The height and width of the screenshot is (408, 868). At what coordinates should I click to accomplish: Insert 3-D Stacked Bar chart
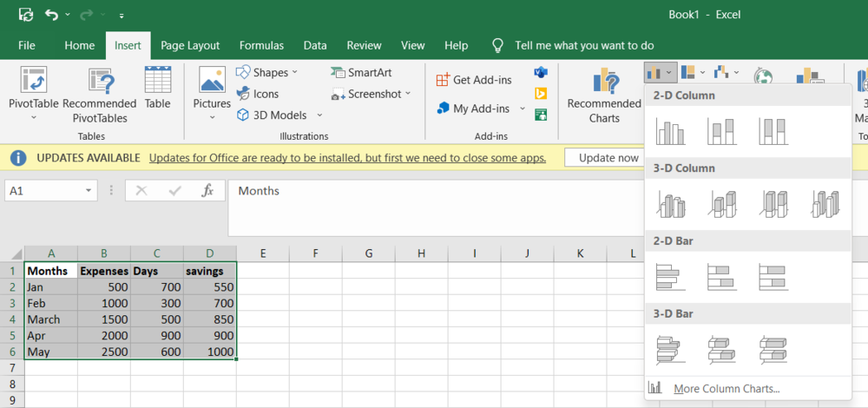(722, 349)
